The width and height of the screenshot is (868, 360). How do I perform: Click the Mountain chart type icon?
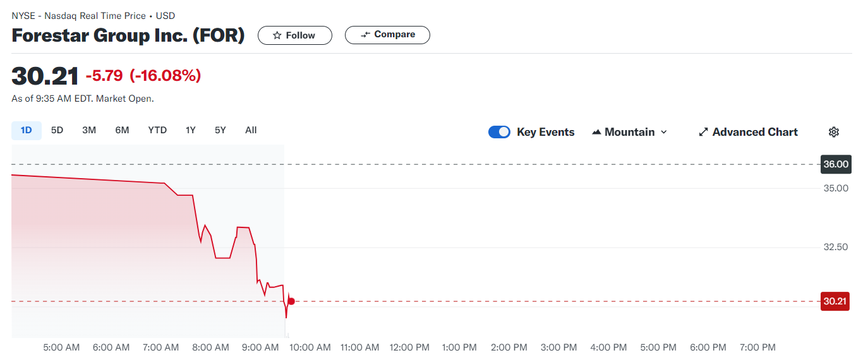(596, 132)
